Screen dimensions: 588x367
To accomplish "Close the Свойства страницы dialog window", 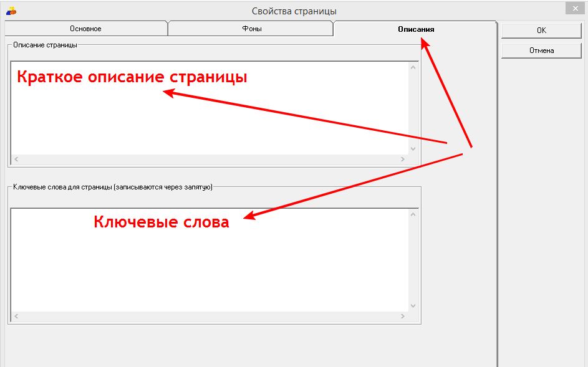I will pyautogui.click(x=574, y=7).
